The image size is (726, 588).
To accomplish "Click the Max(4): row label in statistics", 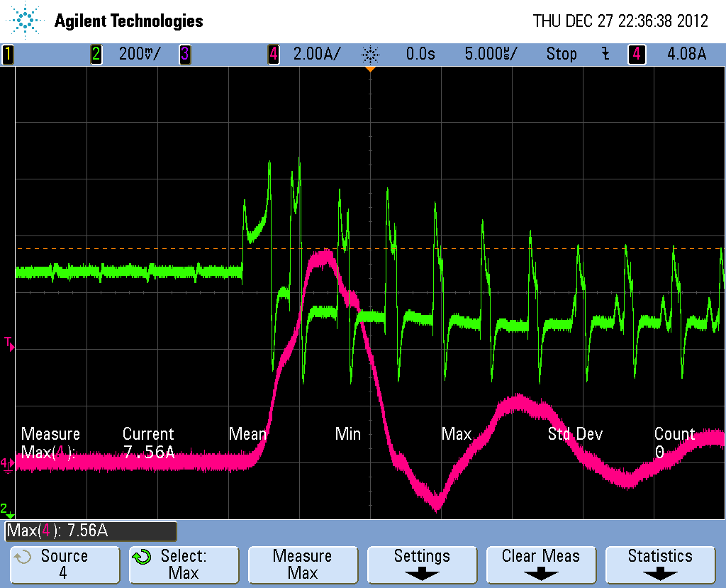I will click(x=48, y=452).
